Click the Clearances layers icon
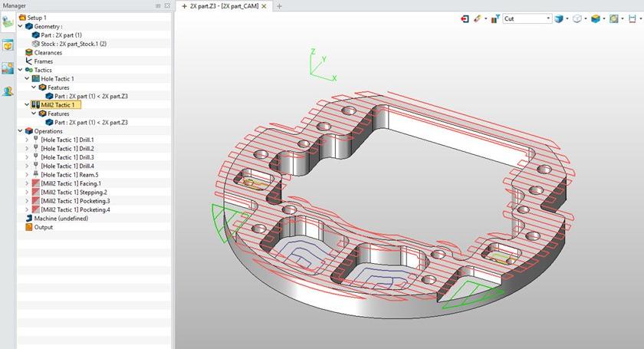The image size is (644, 349). pyautogui.click(x=29, y=53)
